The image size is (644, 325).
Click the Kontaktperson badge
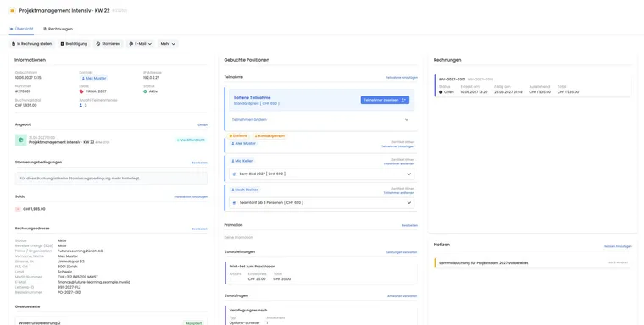point(269,135)
